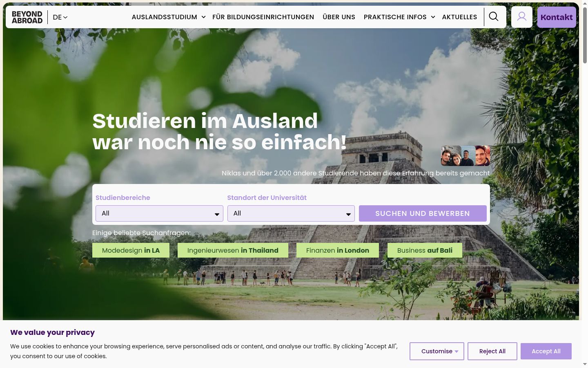Screen dimensions: 588x368
Task: Open the Studienbereiche dropdown
Action: tap(159, 213)
